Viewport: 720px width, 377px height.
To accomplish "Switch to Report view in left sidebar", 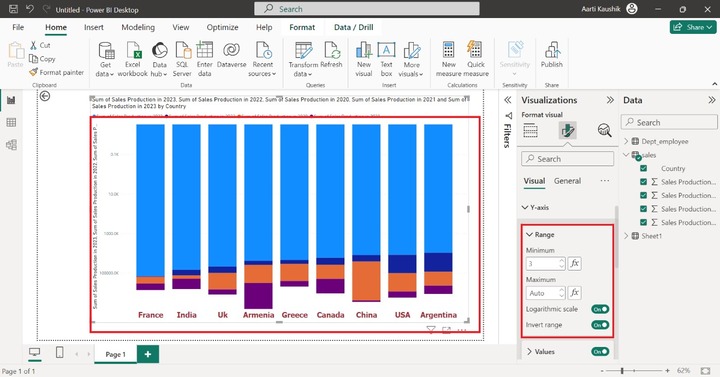I will (x=11, y=100).
